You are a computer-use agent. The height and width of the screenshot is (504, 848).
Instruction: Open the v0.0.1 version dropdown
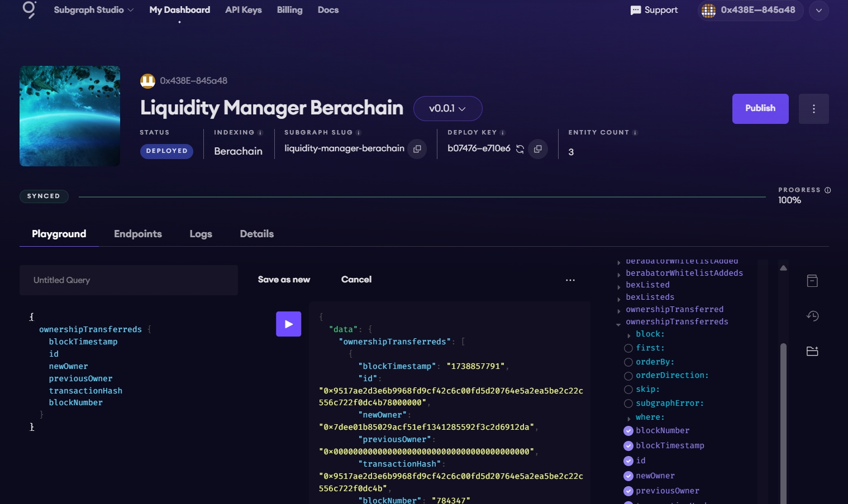click(x=447, y=108)
